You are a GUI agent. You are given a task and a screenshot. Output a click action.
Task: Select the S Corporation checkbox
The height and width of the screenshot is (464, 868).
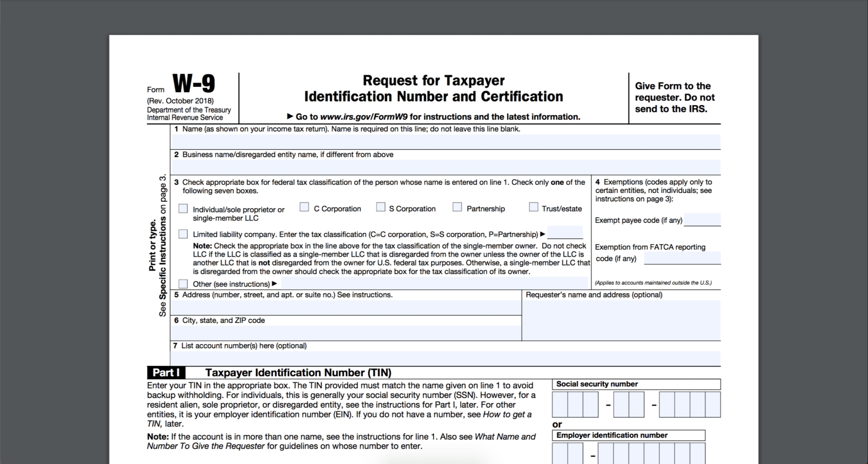pyautogui.click(x=382, y=208)
